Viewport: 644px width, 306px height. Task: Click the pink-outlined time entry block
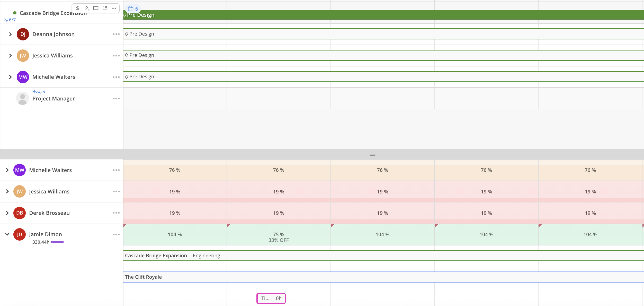pyautogui.click(x=271, y=298)
